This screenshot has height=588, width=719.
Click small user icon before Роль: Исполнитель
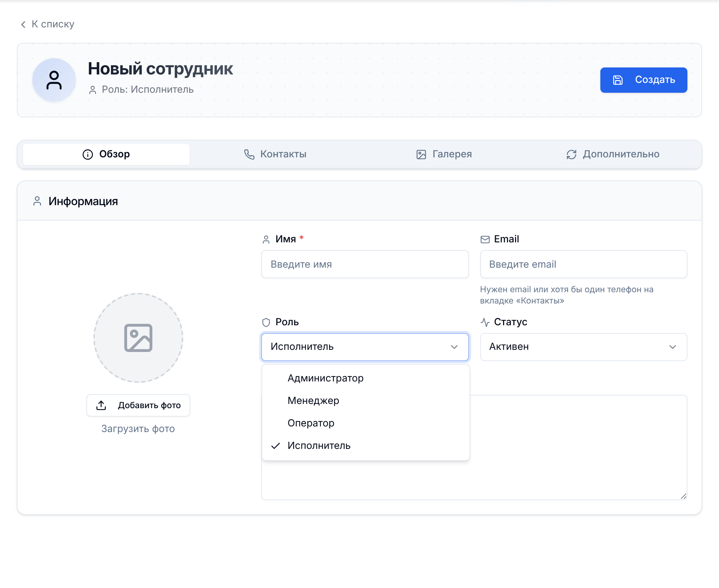point(93,90)
